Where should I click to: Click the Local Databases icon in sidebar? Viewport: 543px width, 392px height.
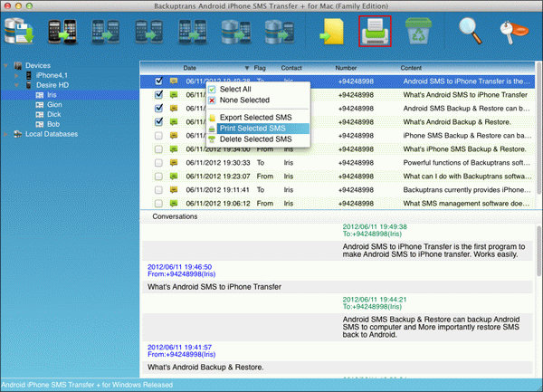tap(18, 134)
